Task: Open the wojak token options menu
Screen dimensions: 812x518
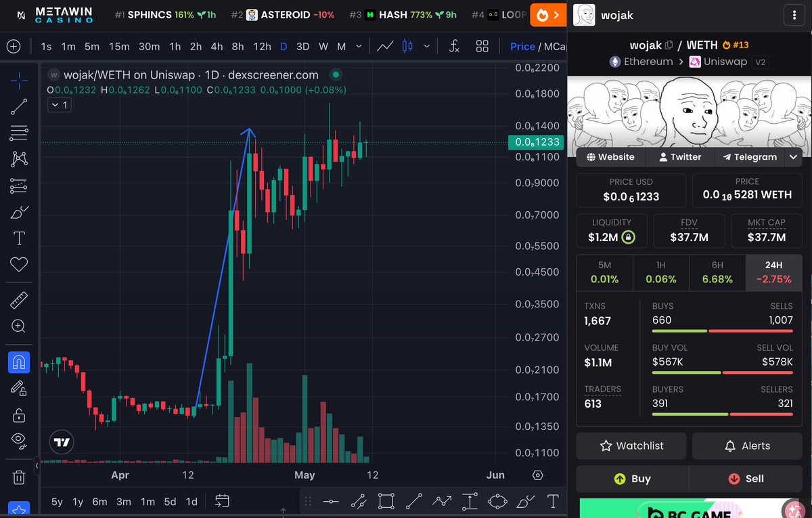Action: (793, 14)
